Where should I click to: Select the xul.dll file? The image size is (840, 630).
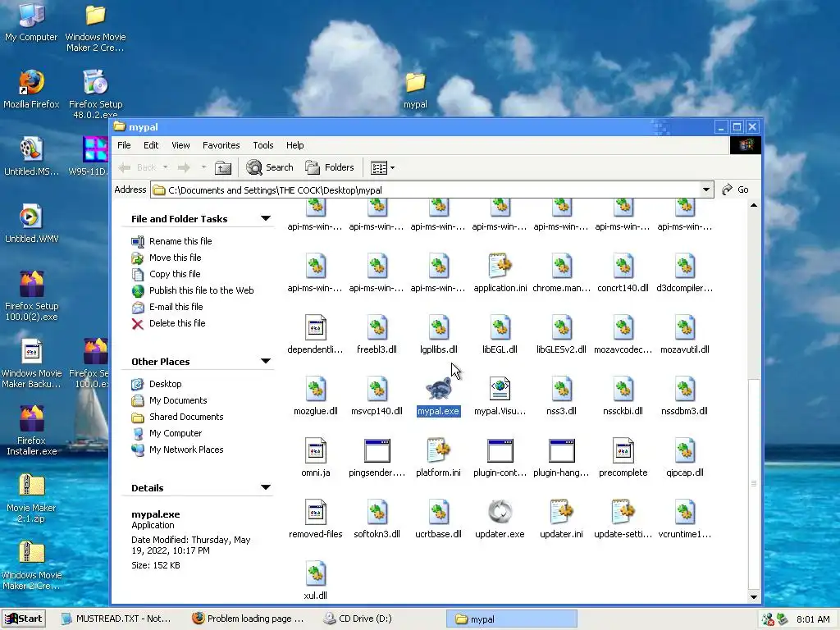click(x=316, y=580)
